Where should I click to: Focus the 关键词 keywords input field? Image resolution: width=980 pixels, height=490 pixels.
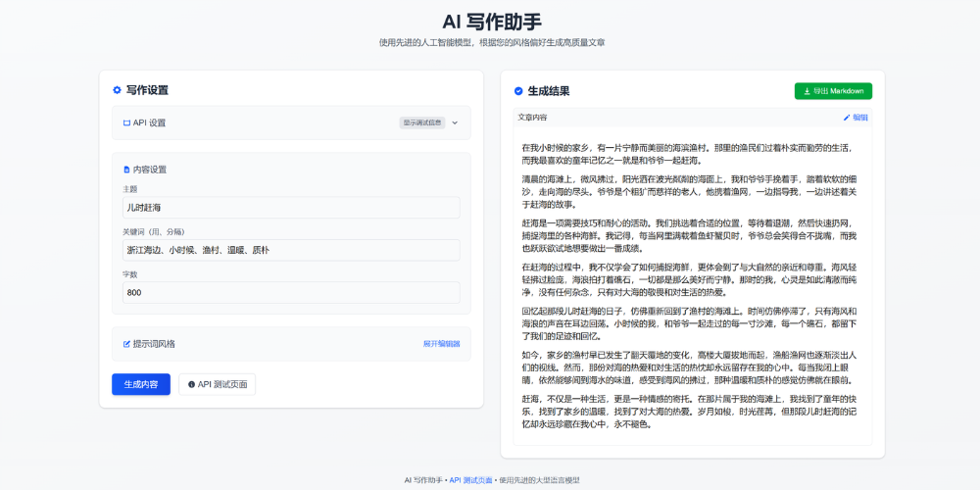(291, 250)
